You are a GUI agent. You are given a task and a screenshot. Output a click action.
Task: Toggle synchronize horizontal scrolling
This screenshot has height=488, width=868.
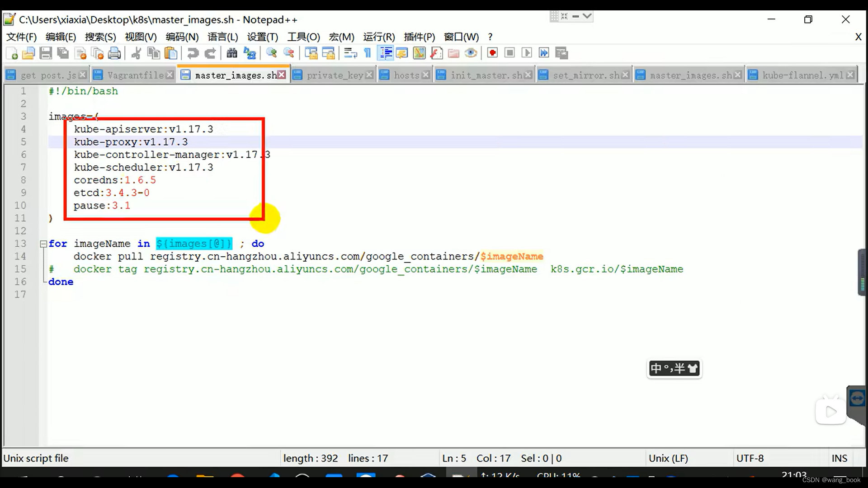pyautogui.click(x=329, y=53)
